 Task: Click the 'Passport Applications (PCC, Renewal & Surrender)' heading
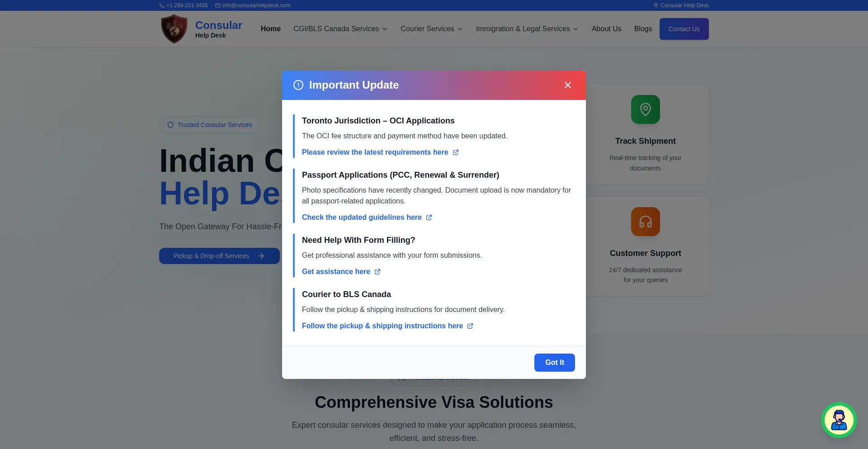tap(401, 175)
